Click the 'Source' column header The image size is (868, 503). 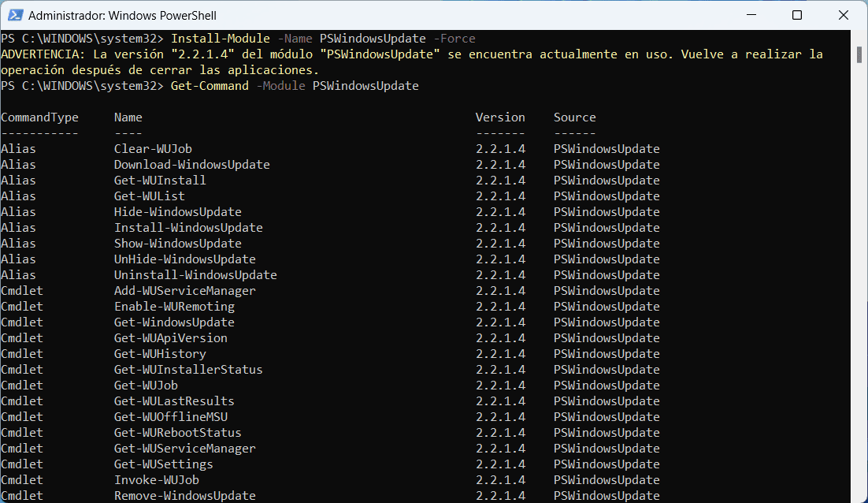(x=575, y=117)
